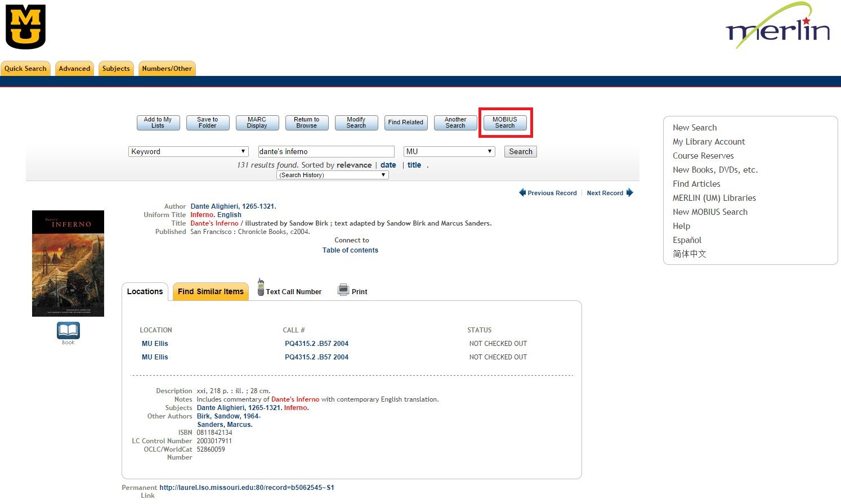Open the Birk, Sandow, 1964- author link
Image resolution: width=841 pixels, height=504 pixels.
(x=229, y=416)
